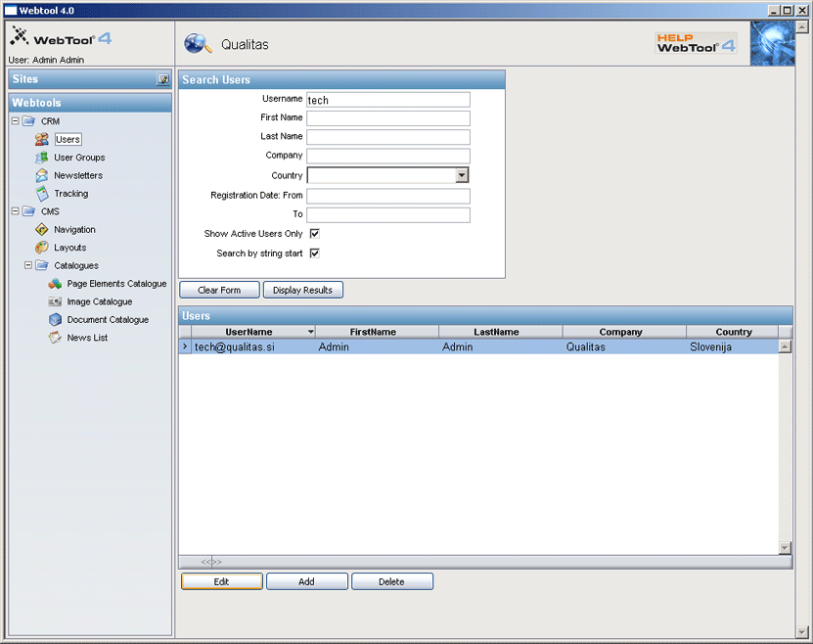
Task: Uncheck Search by string start option
Action: click(314, 253)
